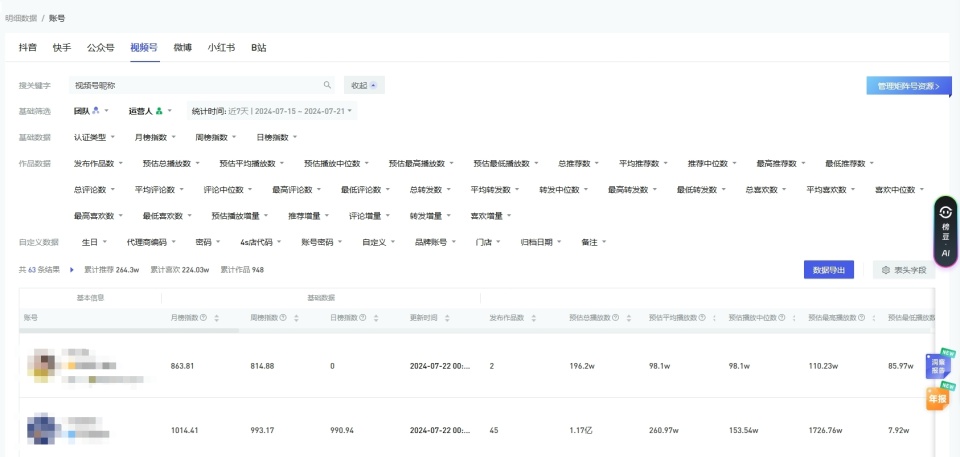Open the 年报 floating icon

click(x=939, y=398)
